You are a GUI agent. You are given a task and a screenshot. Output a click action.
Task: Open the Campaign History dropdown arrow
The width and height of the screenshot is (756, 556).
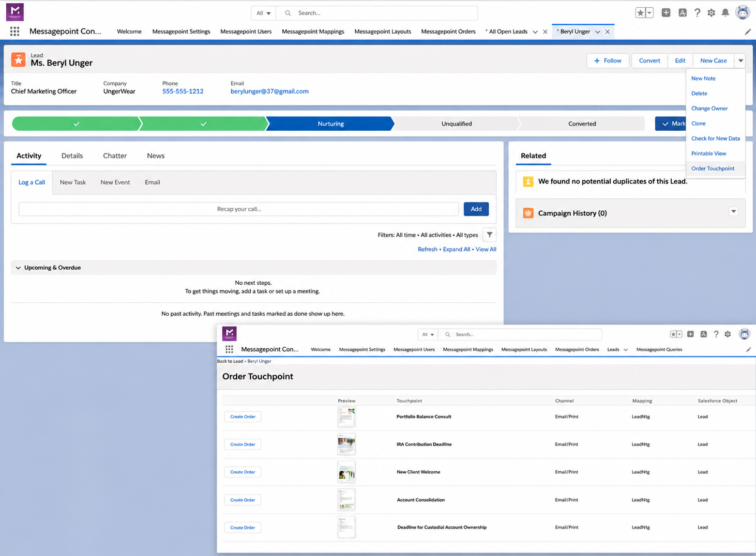click(x=733, y=211)
